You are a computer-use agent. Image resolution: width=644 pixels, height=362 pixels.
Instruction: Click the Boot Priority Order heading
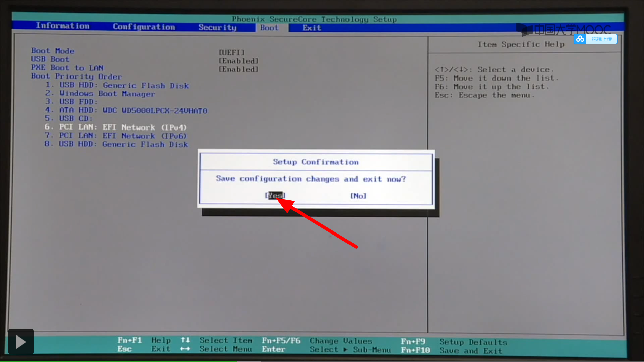click(x=76, y=76)
